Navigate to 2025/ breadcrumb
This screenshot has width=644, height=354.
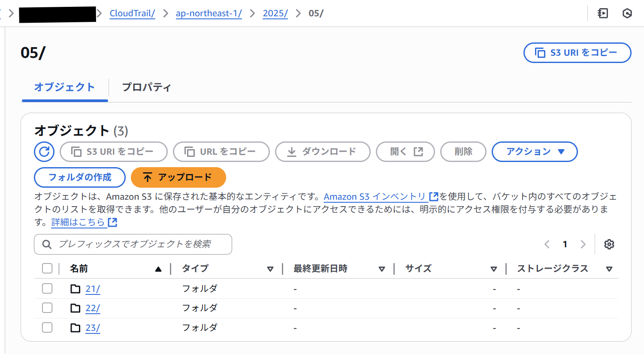[275, 13]
